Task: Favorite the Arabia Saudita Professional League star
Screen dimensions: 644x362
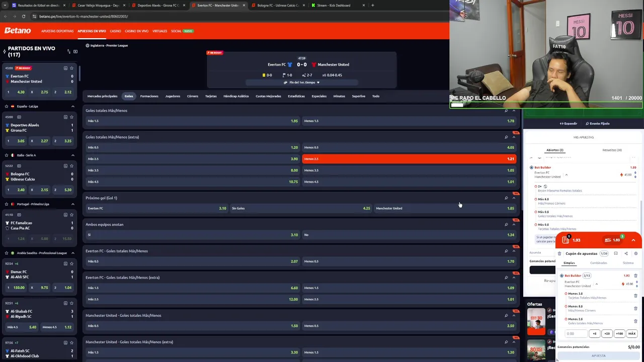Action: click(x=6, y=253)
